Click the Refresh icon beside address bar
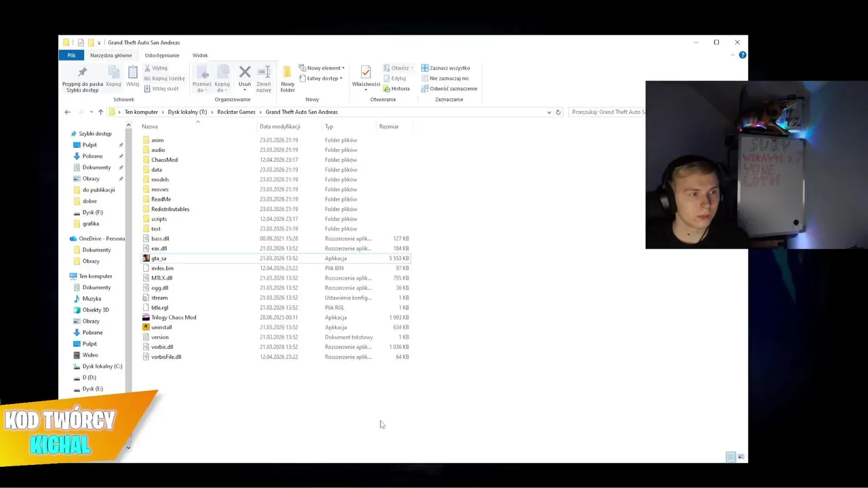868x488 pixels. [x=558, y=112]
